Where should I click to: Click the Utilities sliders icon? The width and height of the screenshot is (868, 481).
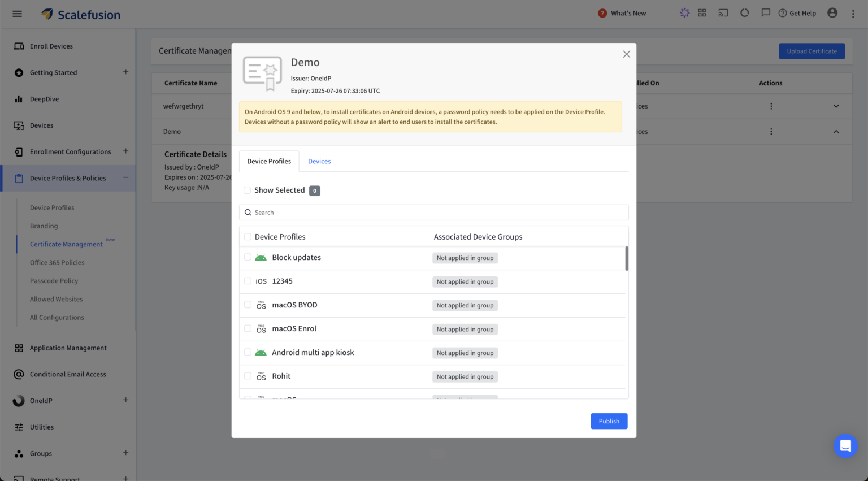19,427
